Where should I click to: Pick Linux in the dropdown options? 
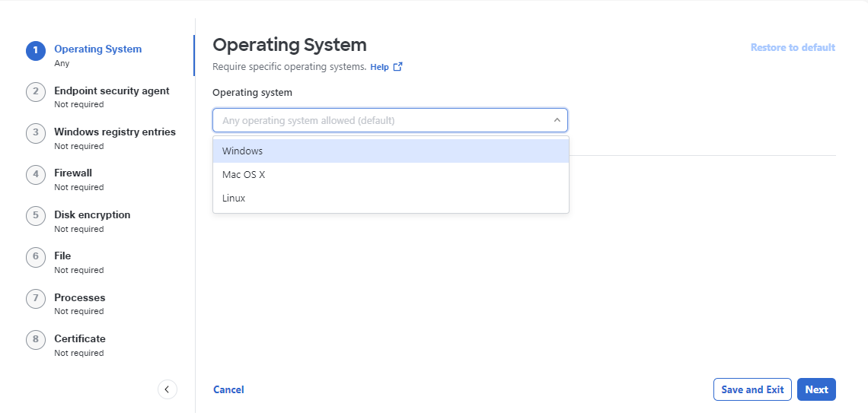pyautogui.click(x=391, y=198)
